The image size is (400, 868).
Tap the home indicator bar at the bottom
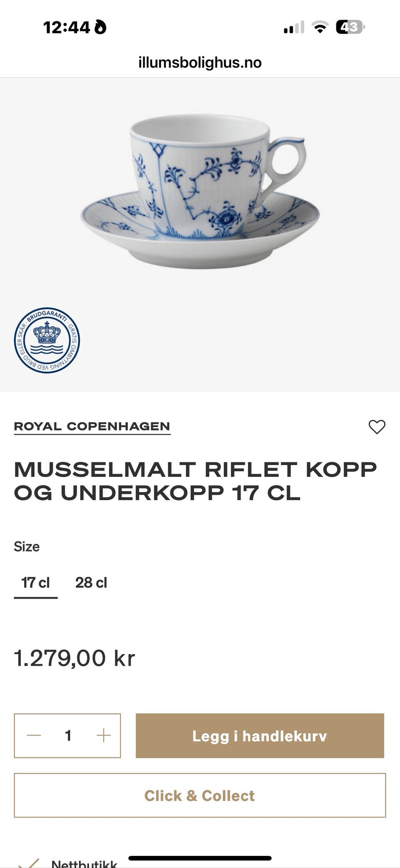200,858
